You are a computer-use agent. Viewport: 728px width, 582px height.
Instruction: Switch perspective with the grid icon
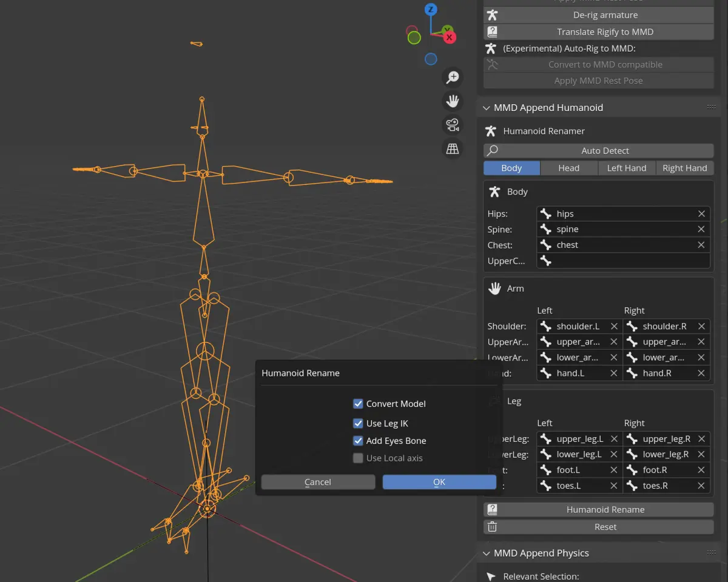(x=453, y=149)
